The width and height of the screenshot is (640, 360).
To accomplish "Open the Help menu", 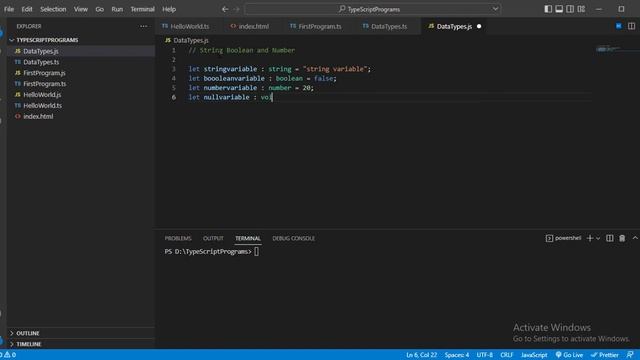I will (169, 9).
